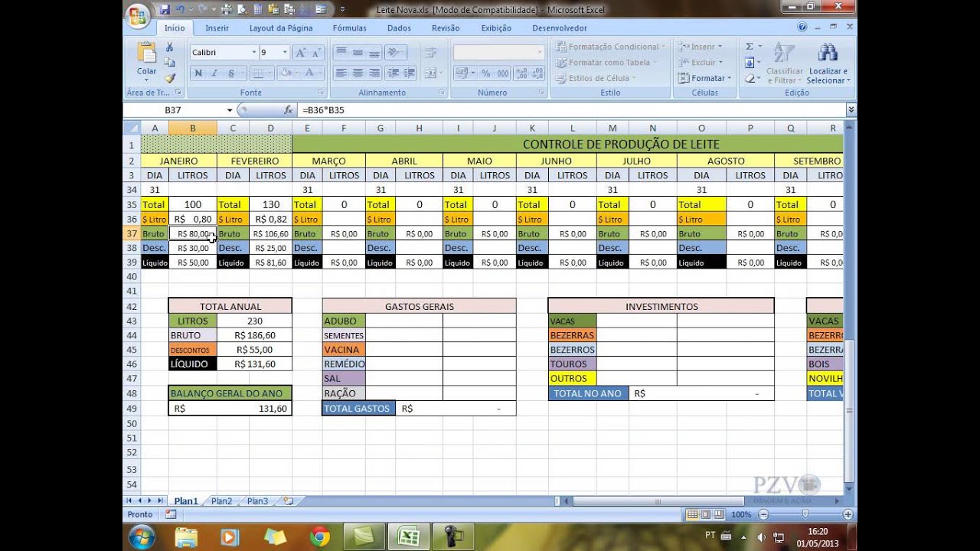Click the insert function fx icon
This screenshot has height=551, width=980.
click(289, 110)
